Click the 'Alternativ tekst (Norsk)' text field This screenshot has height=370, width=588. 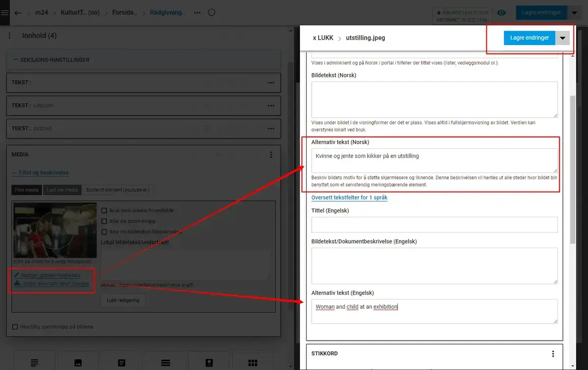434,161
